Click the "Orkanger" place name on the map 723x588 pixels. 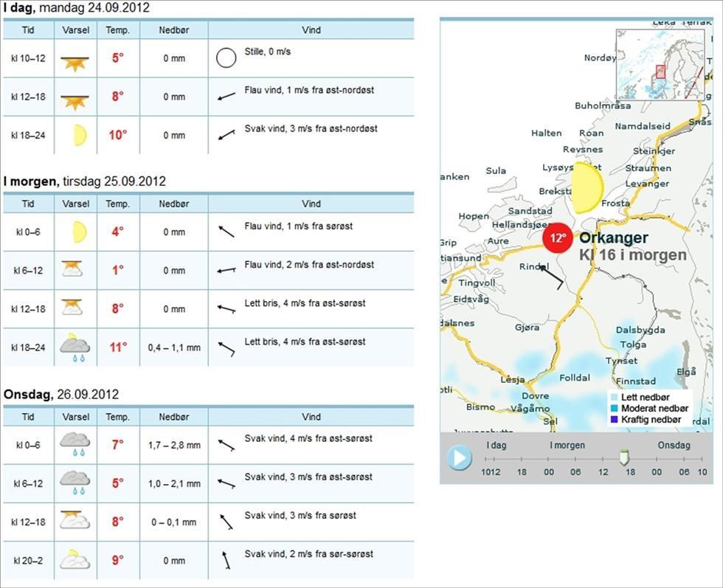pos(615,238)
